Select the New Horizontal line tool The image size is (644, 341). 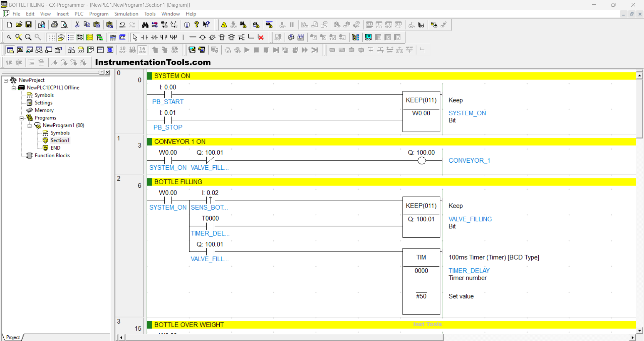click(193, 37)
